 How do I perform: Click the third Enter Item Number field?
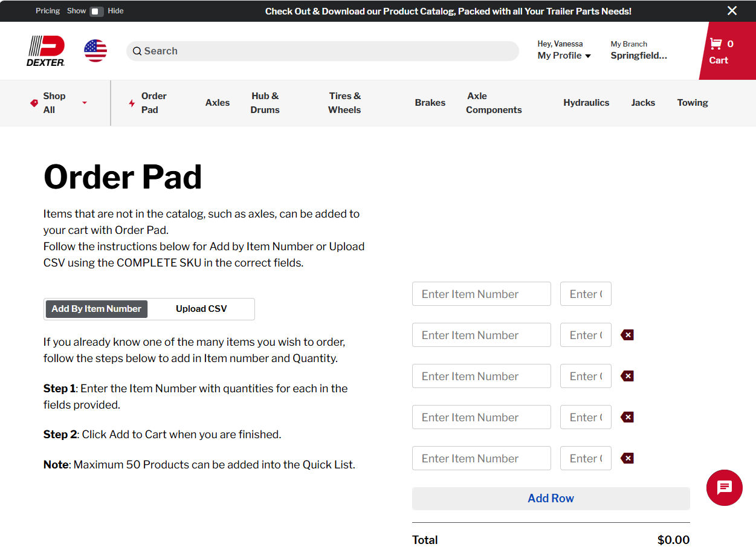482,376
